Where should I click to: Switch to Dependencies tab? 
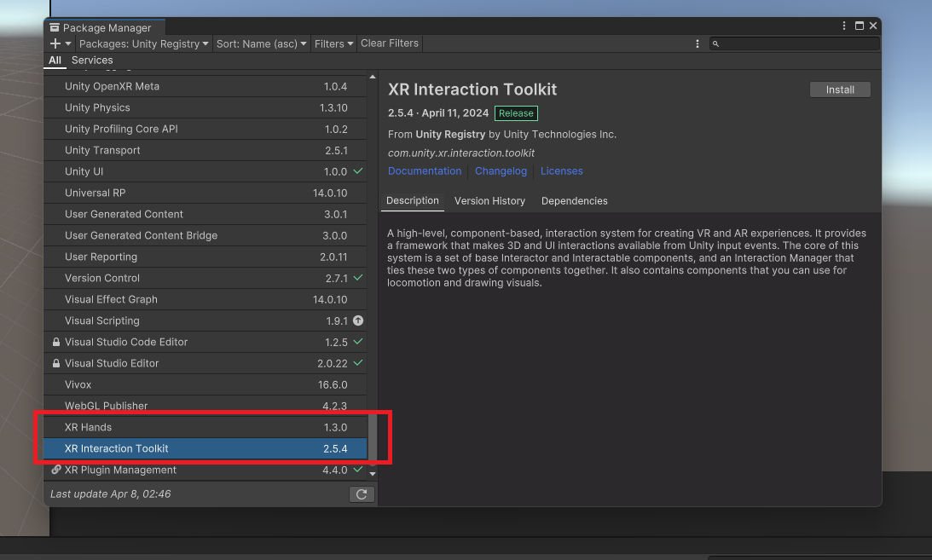pos(574,200)
